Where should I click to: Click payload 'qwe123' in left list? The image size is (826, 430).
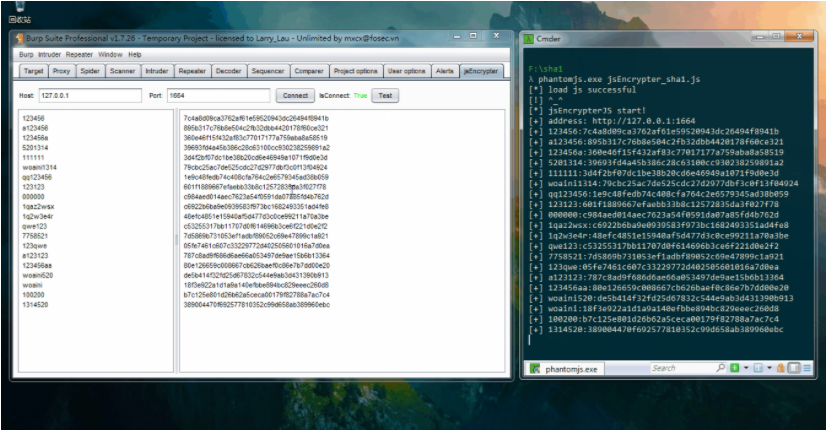point(35,226)
